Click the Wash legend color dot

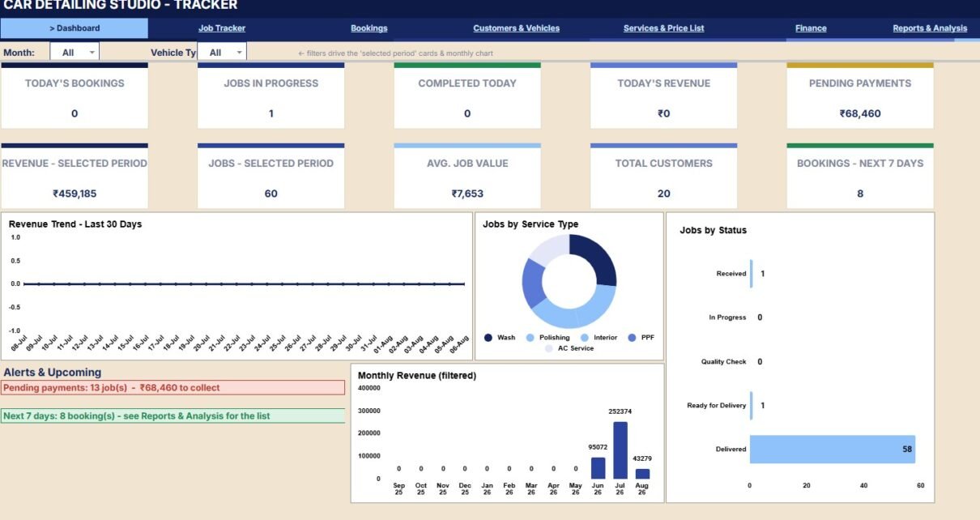(x=488, y=338)
